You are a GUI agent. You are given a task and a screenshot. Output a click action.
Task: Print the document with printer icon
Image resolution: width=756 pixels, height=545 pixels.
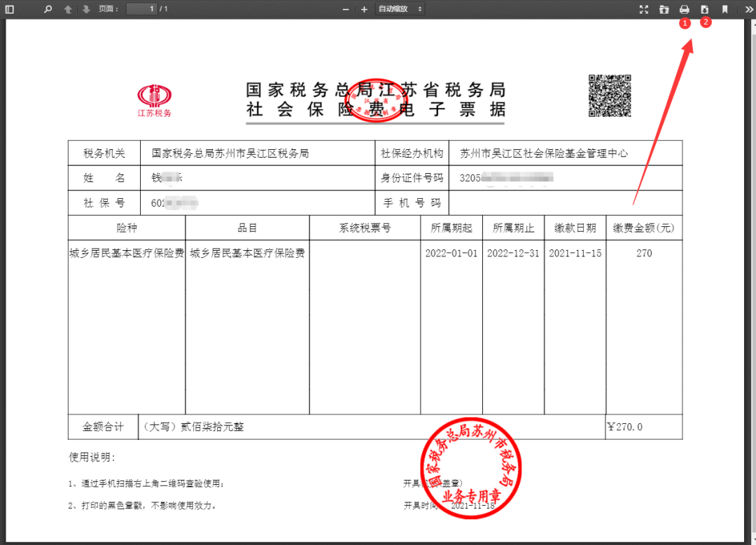(684, 9)
